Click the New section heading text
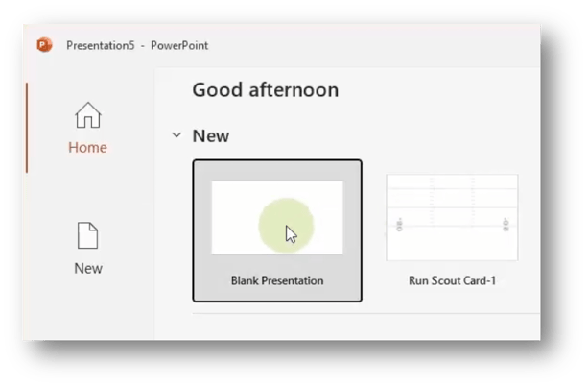Viewport: 588px width, 387px height. 211,135
